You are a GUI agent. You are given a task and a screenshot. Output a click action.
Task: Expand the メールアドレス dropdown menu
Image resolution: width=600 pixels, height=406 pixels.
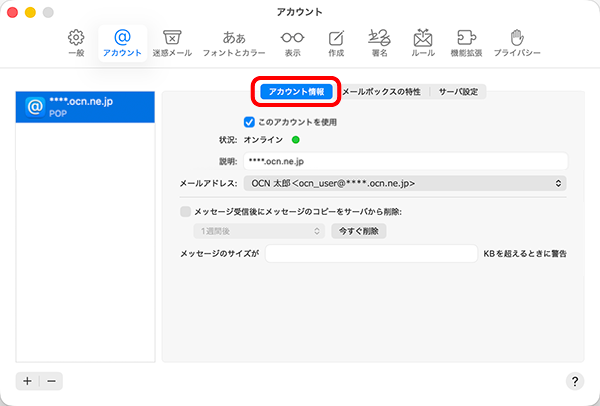pyautogui.click(x=403, y=184)
